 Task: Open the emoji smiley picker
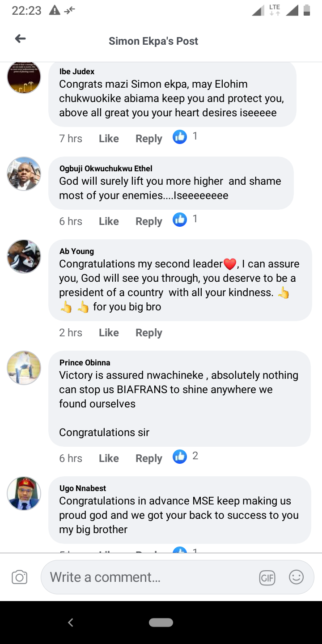(296, 577)
